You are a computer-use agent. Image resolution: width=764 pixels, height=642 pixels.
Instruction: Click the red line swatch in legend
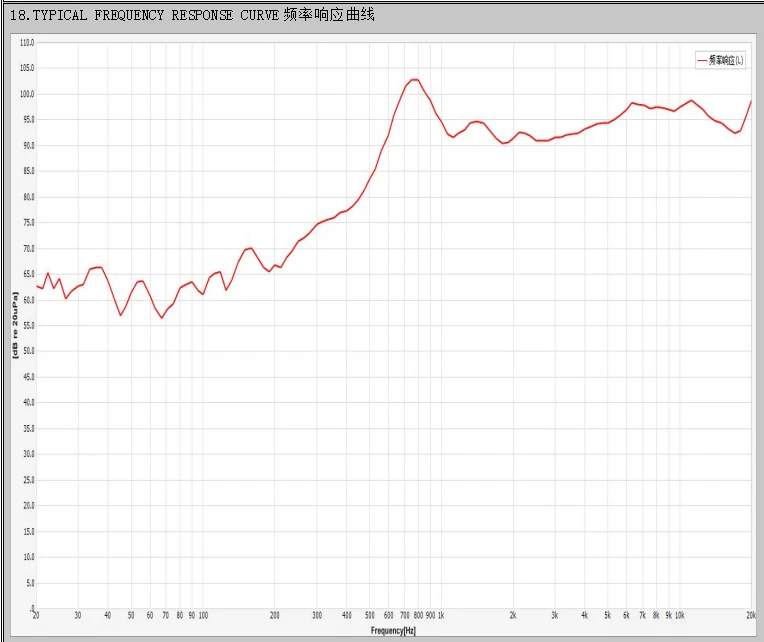pyautogui.click(x=702, y=60)
